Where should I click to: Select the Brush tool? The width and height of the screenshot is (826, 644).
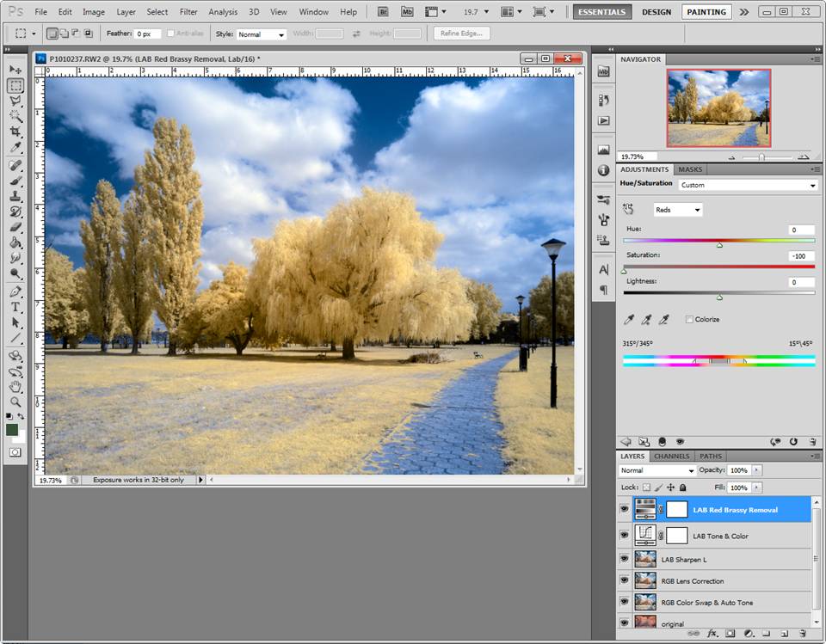[x=15, y=181]
